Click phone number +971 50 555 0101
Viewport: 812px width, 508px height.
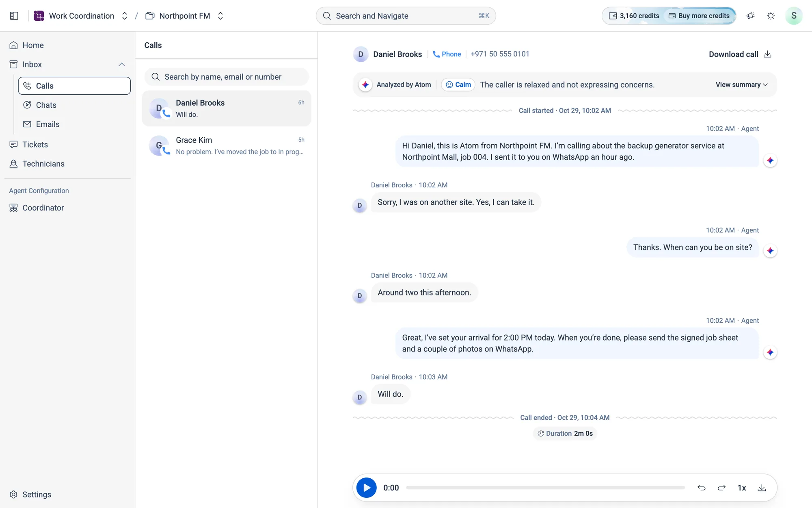pos(500,54)
